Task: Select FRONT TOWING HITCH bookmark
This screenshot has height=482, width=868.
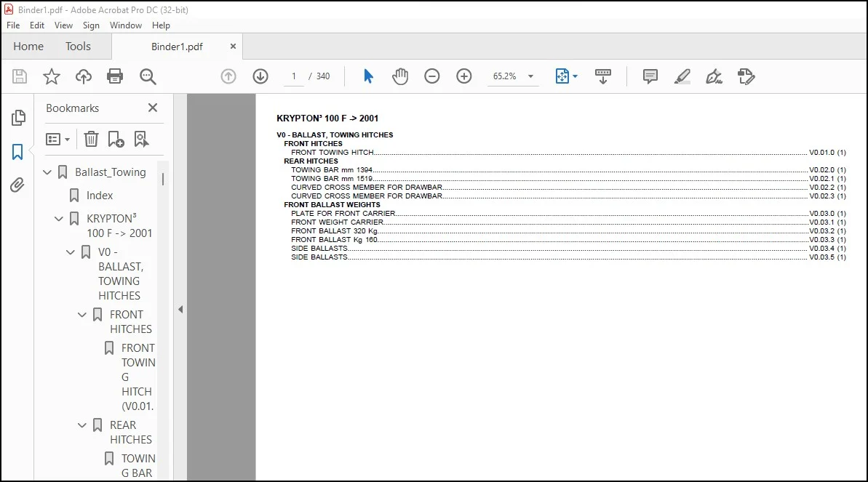Action: coord(138,377)
